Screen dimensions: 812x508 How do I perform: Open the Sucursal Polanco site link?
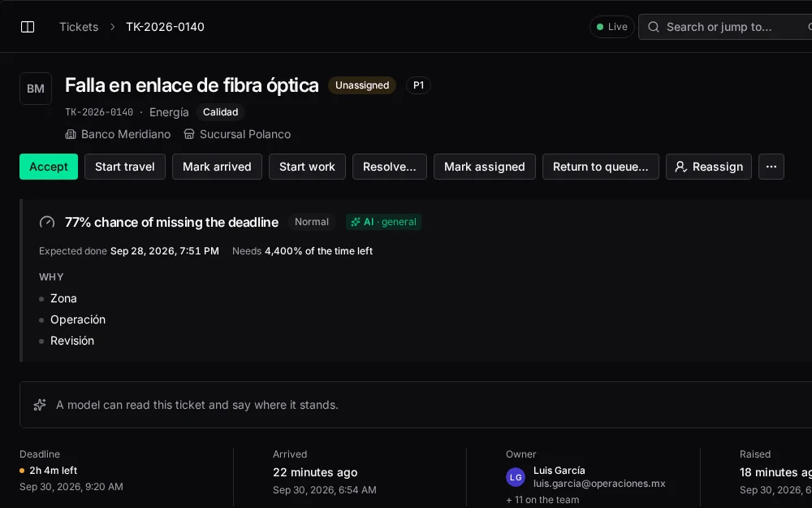click(x=245, y=135)
